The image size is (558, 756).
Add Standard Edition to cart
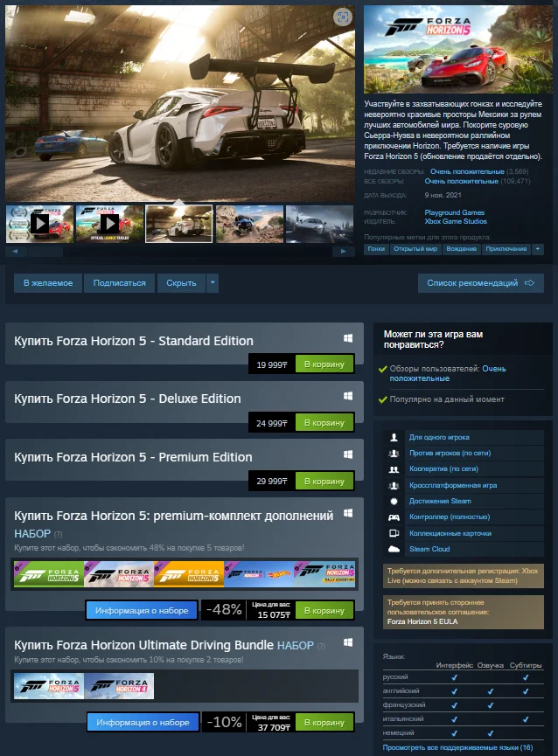pyautogui.click(x=324, y=364)
